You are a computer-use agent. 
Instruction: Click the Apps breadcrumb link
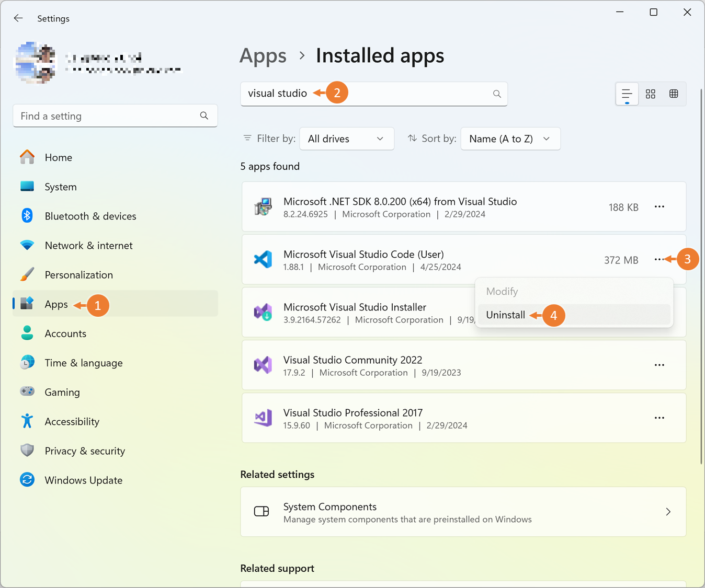(263, 56)
